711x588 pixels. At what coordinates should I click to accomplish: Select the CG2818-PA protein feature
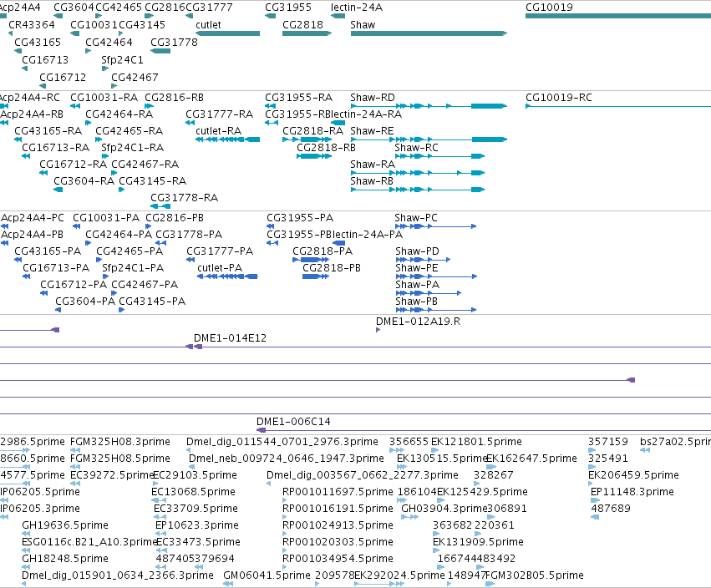pos(311,260)
